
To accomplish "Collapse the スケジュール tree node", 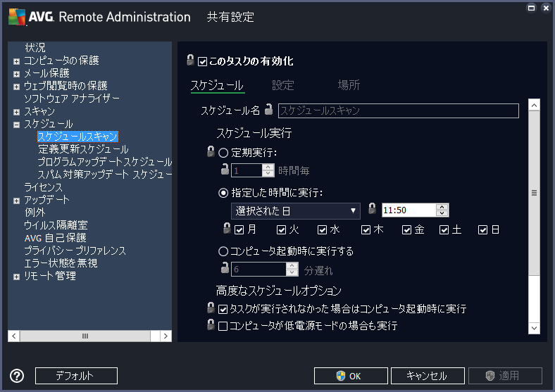I will (16, 125).
